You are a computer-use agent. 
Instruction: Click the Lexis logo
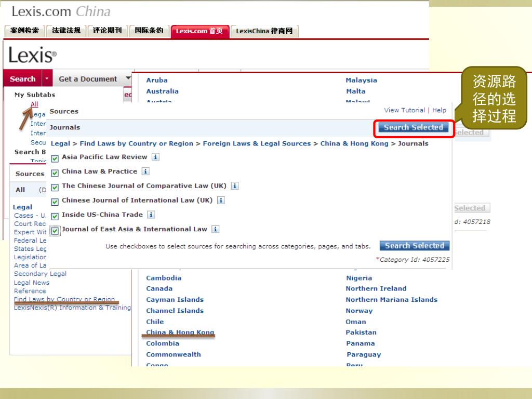point(32,55)
